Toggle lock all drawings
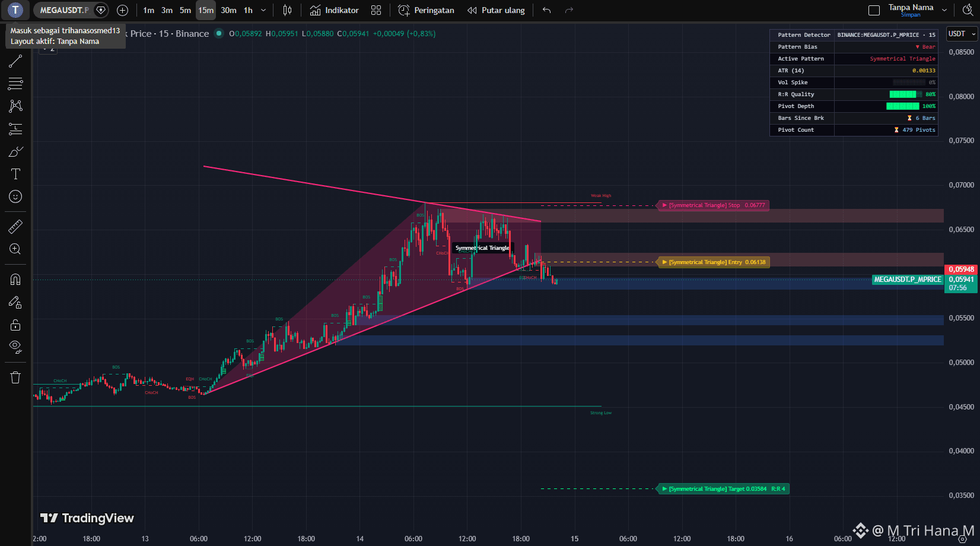The width and height of the screenshot is (980, 546). coord(15,325)
